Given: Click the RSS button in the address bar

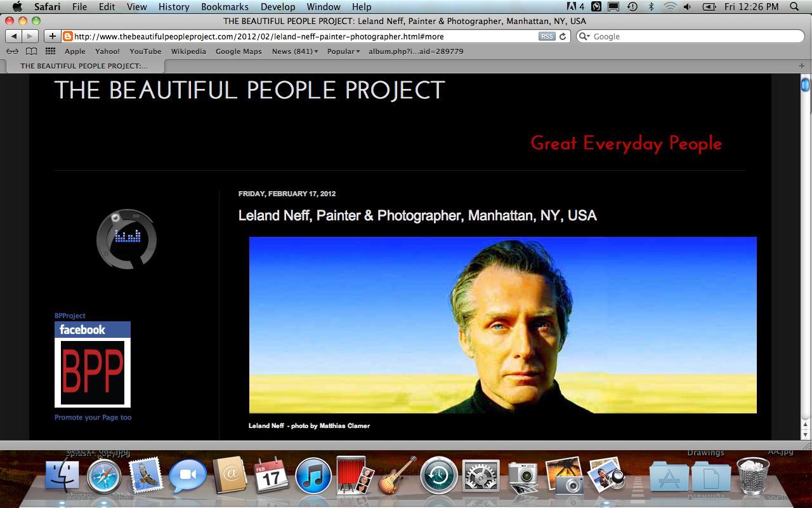Looking at the screenshot, I should pyautogui.click(x=547, y=36).
